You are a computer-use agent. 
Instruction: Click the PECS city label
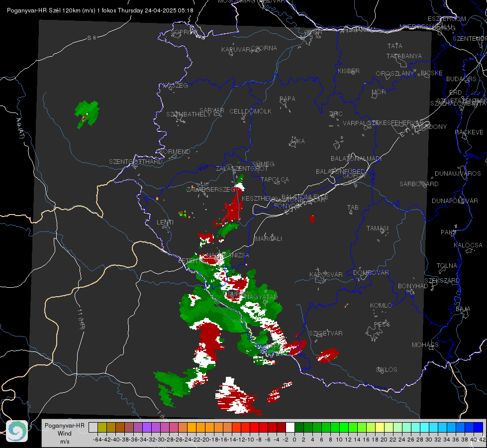point(382,324)
